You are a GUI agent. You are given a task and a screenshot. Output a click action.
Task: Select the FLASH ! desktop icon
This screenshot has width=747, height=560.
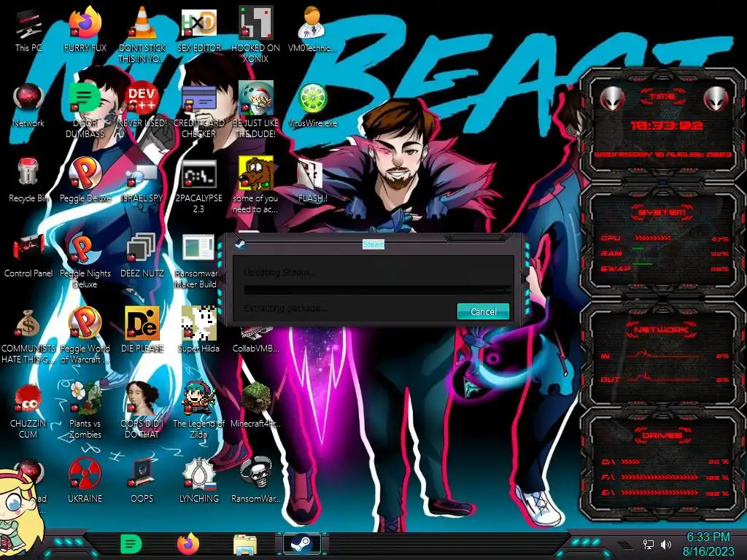(x=312, y=180)
